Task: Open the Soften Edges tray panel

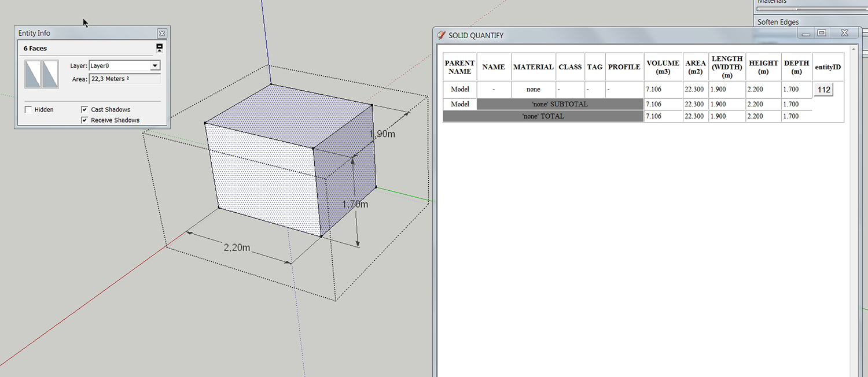Action: tap(778, 22)
